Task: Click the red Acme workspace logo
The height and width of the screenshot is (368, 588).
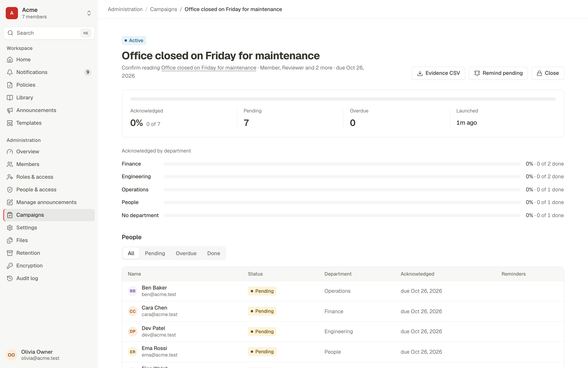Action: [12, 13]
